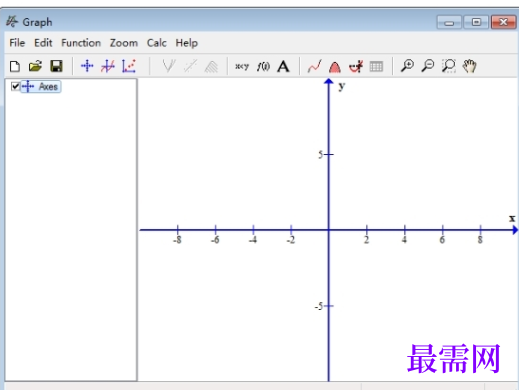Click the -8 tick label on x axis
The image size is (519, 390).
tap(177, 240)
